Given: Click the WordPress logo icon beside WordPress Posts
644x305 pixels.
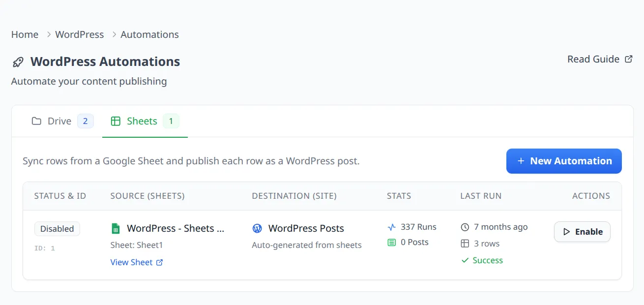Looking at the screenshot, I should 257,228.
